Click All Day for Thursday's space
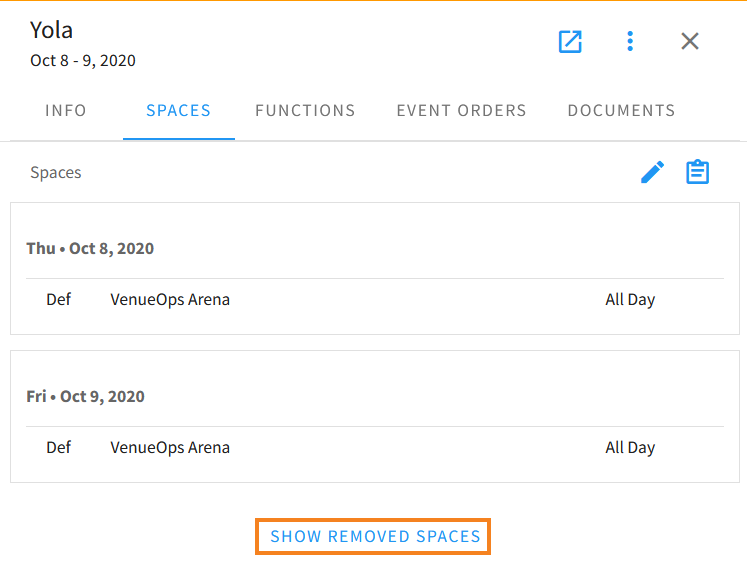This screenshot has height=569, width=747. 630,299
